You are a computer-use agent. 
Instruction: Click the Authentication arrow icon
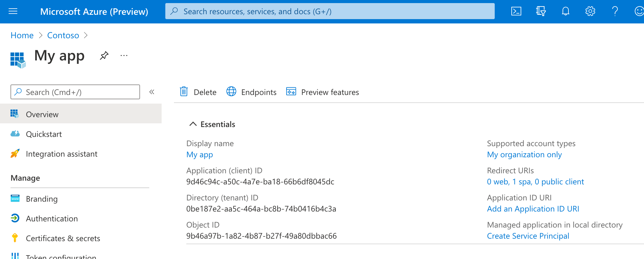click(x=15, y=218)
